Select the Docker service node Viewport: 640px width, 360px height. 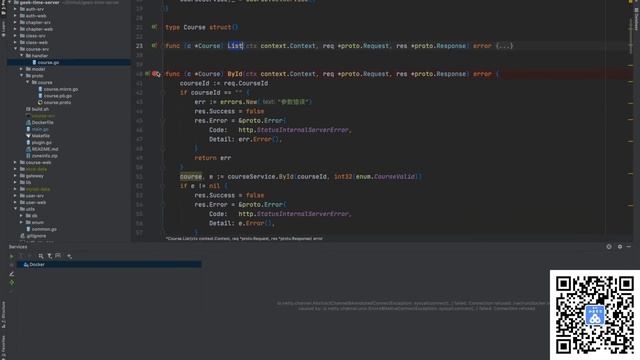[109, 264]
